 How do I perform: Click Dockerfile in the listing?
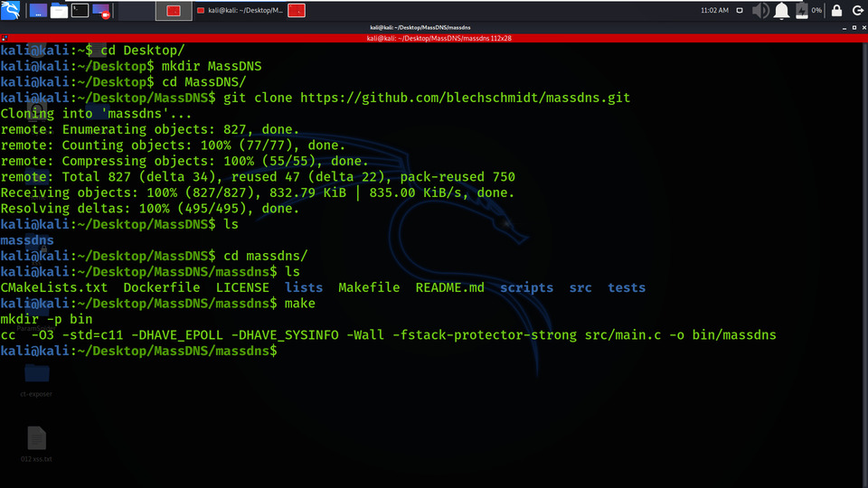tap(162, 287)
